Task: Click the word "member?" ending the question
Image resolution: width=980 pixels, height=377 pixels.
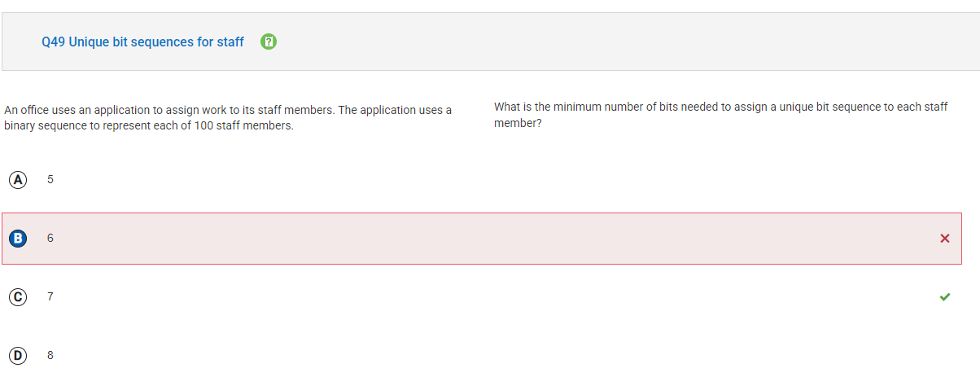Action: coord(518,124)
